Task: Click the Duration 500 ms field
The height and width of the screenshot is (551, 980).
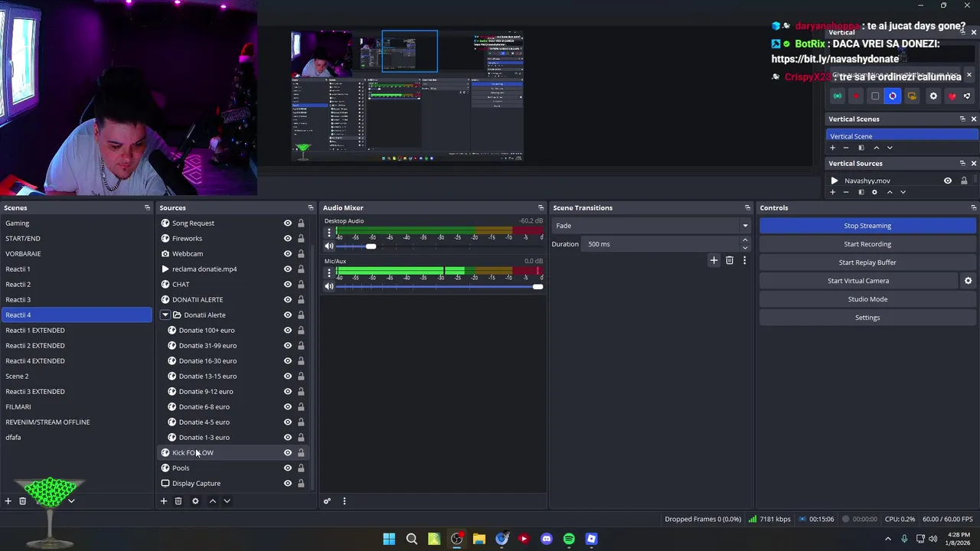Action: [x=661, y=244]
